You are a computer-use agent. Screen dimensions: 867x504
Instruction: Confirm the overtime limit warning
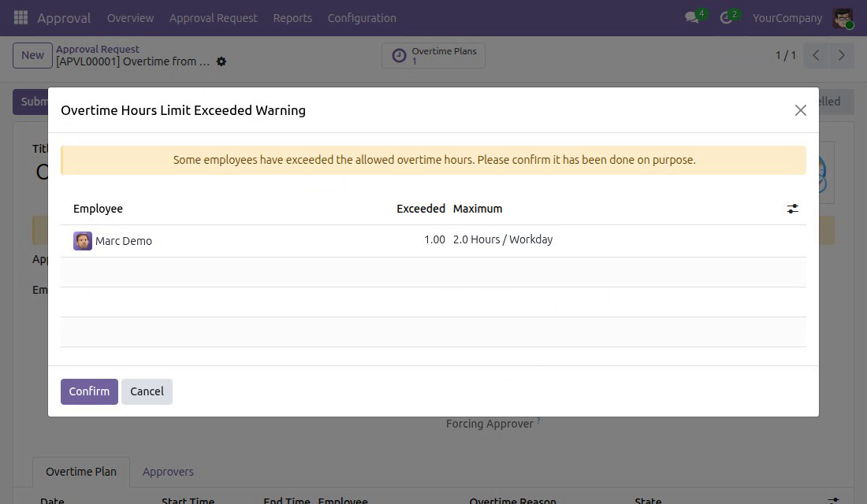coord(89,391)
